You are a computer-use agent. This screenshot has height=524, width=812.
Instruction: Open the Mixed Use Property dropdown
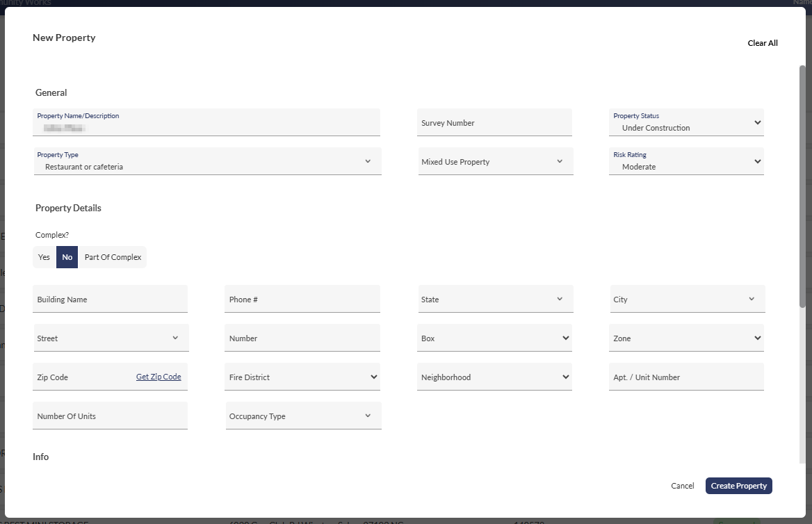[495, 162]
